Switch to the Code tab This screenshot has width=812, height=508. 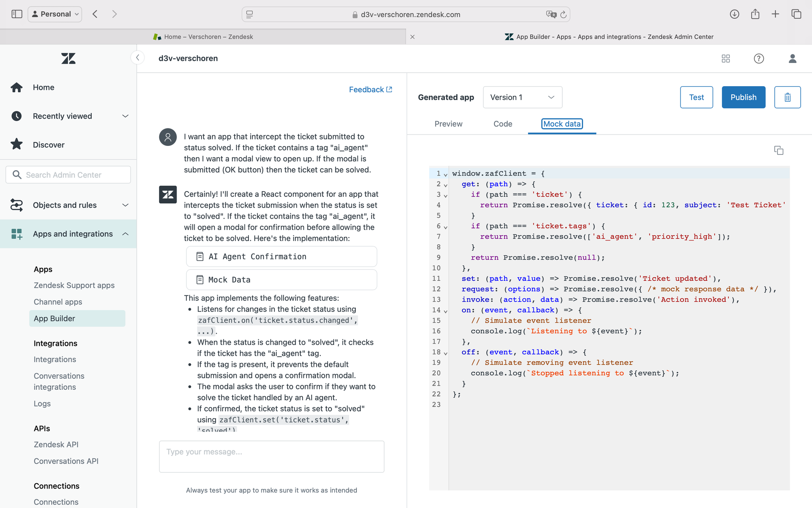pyautogui.click(x=503, y=124)
